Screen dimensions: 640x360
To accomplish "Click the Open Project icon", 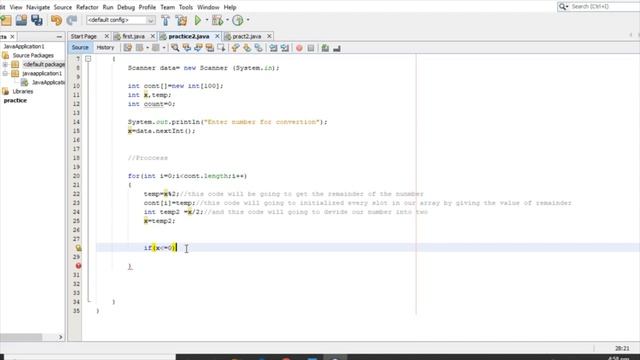I will click(21, 20).
